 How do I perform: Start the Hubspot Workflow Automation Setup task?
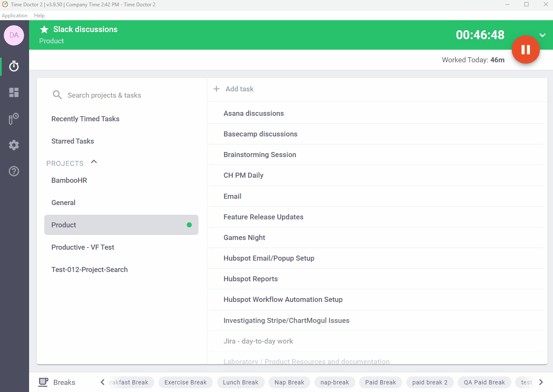[x=375, y=299]
